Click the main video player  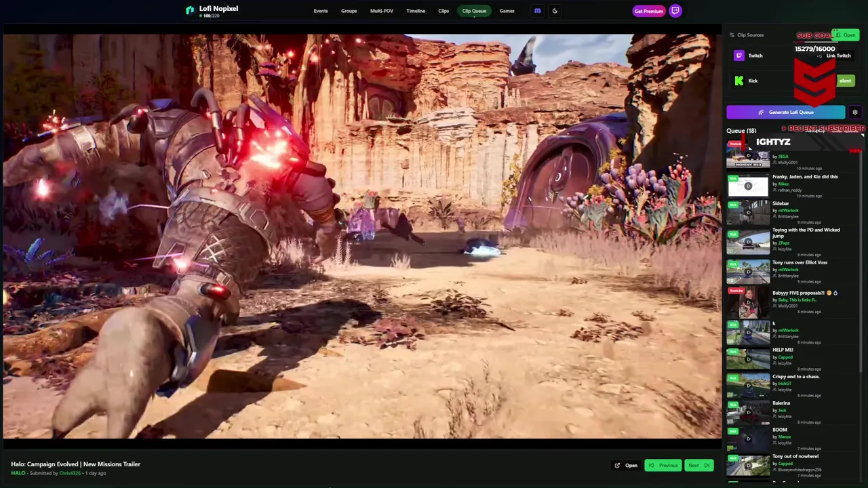point(362,237)
